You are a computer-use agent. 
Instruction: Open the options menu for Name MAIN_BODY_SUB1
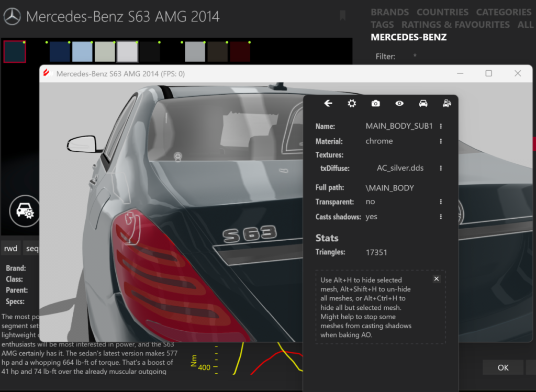(x=441, y=126)
